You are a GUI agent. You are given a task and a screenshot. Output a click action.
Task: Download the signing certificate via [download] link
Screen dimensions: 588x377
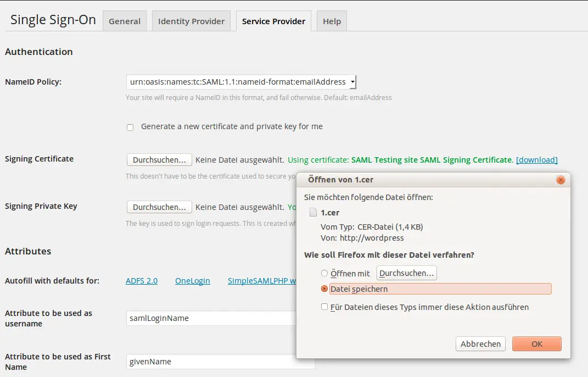pos(536,159)
